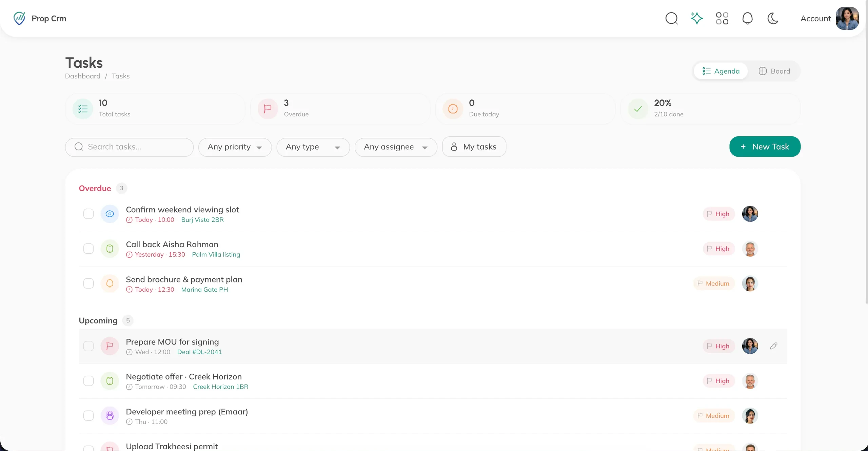Click the Upcoming section heading

(98, 321)
